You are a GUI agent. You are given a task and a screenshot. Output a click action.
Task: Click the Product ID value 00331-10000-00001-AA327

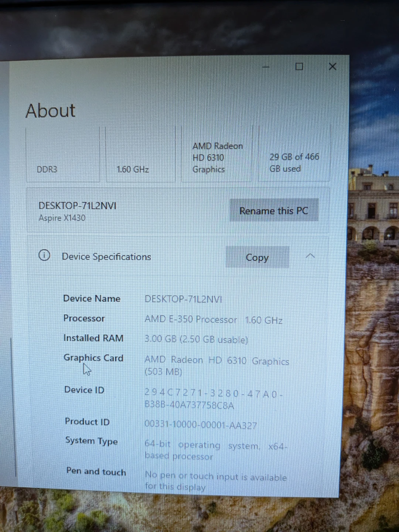point(201,425)
